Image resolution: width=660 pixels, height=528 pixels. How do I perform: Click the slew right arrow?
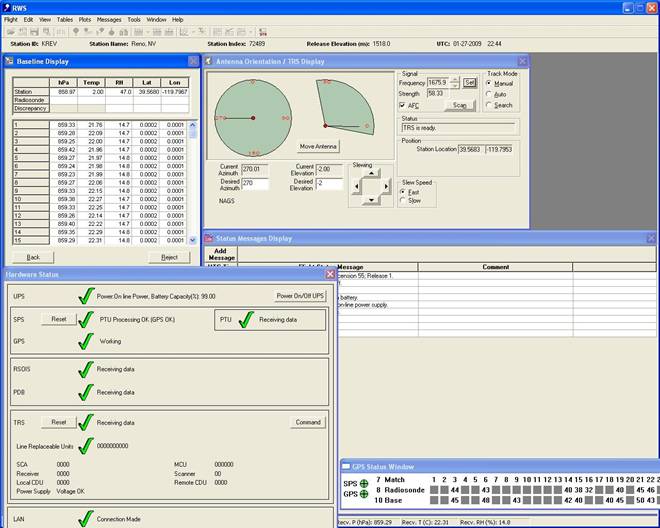(x=385, y=186)
